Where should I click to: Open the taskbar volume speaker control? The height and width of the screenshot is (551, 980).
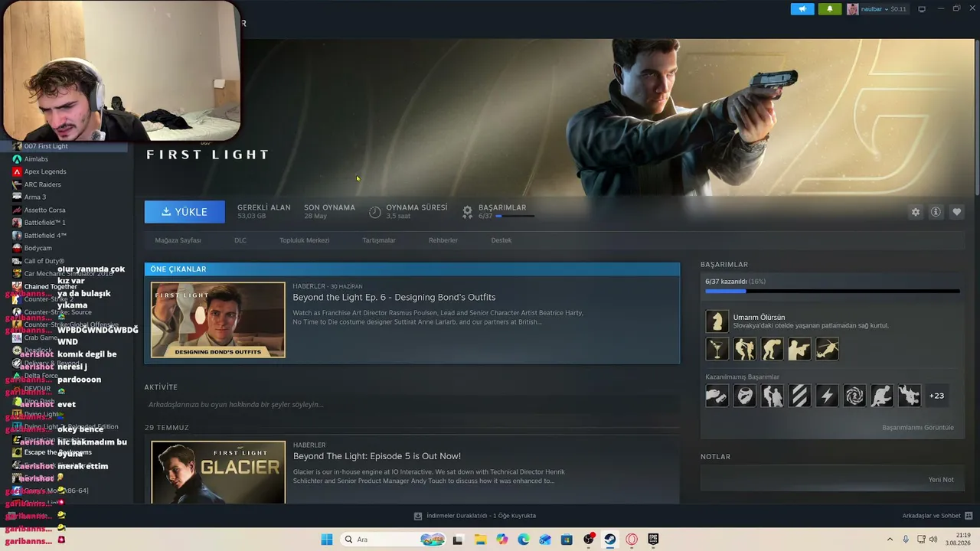pos(933,540)
